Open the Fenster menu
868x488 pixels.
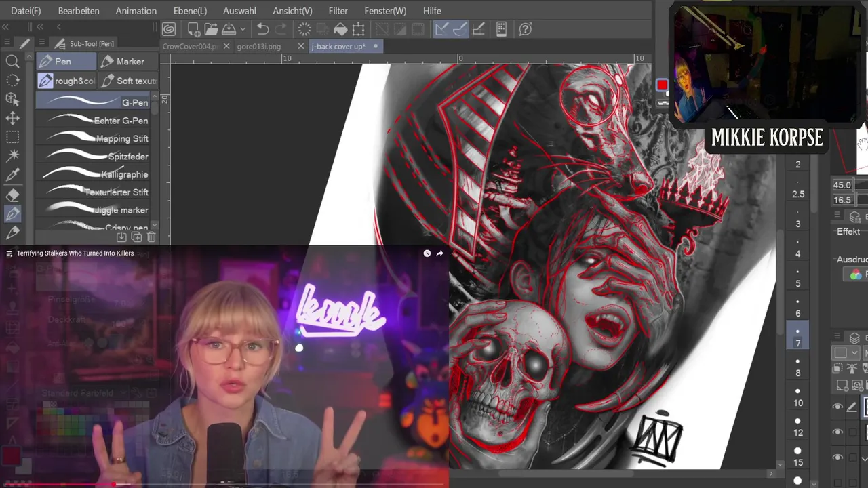(x=385, y=11)
